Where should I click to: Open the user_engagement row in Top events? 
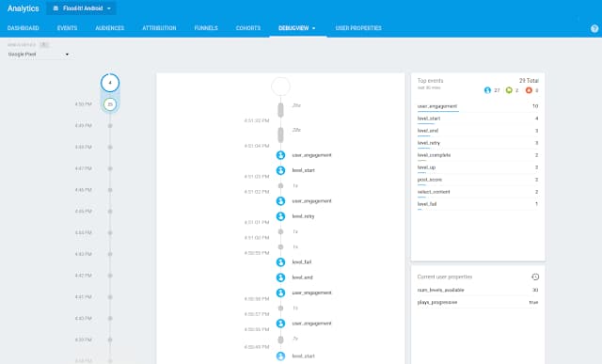tap(478, 106)
